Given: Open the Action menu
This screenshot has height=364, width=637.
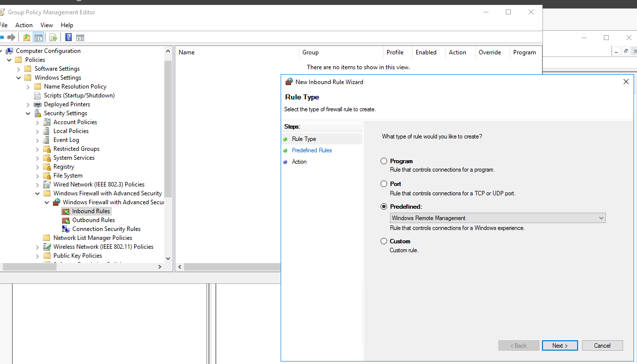Looking at the screenshot, I should click(24, 25).
